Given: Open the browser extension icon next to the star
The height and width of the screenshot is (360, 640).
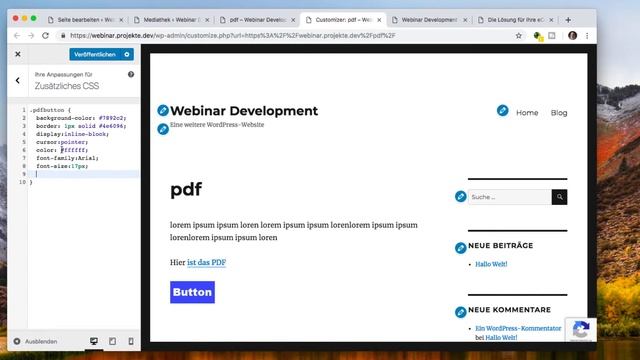Looking at the screenshot, I should coord(538,36).
